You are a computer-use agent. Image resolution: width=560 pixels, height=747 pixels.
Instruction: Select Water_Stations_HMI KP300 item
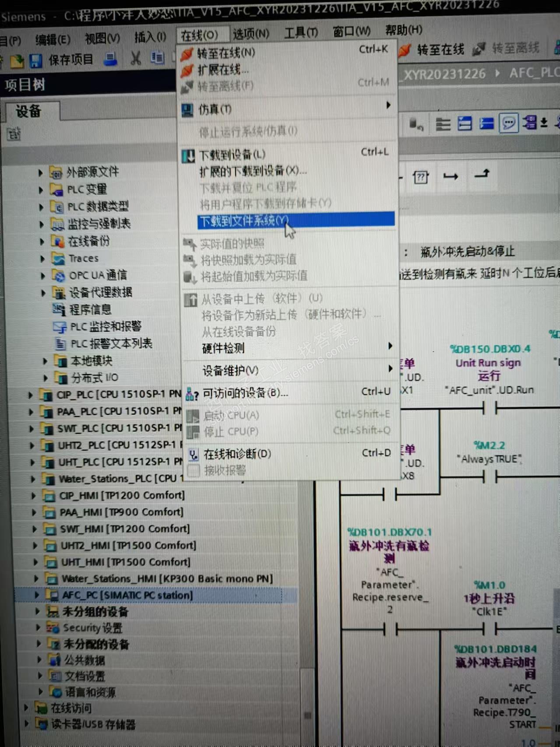(x=167, y=579)
